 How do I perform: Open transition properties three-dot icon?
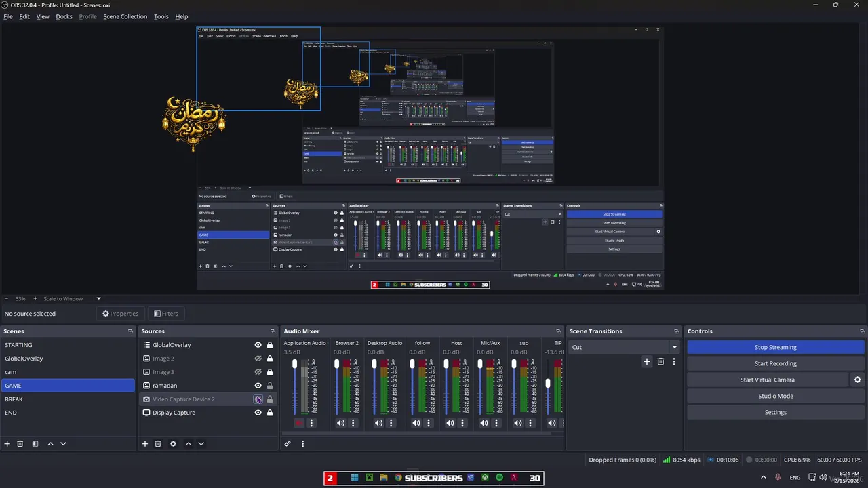pos(674,362)
